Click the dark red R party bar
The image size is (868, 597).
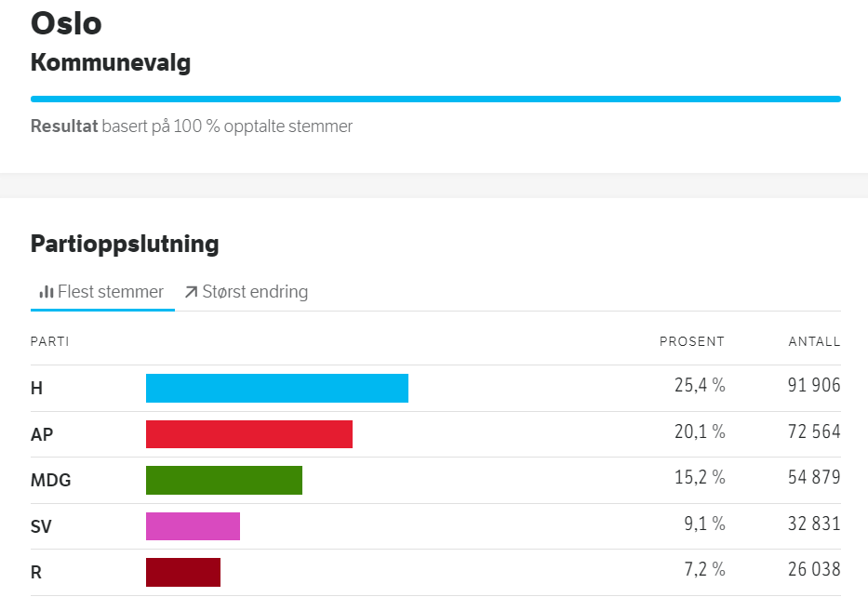click(182, 572)
